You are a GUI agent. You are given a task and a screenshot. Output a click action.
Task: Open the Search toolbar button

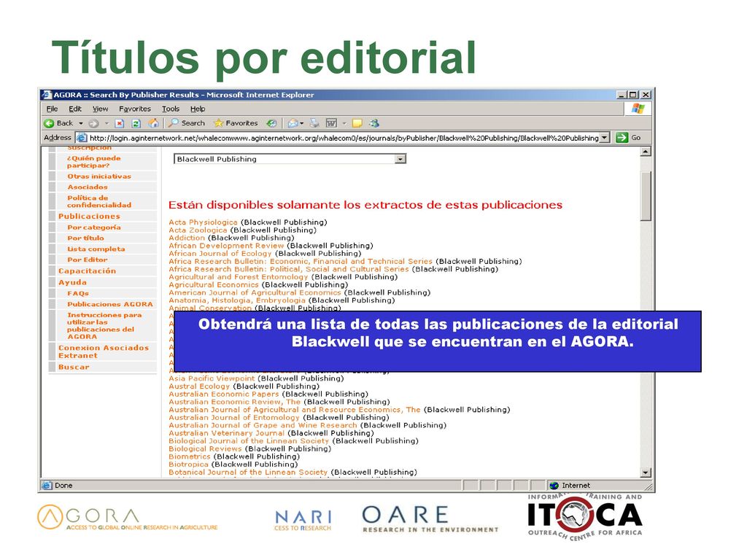[x=187, y=123]
